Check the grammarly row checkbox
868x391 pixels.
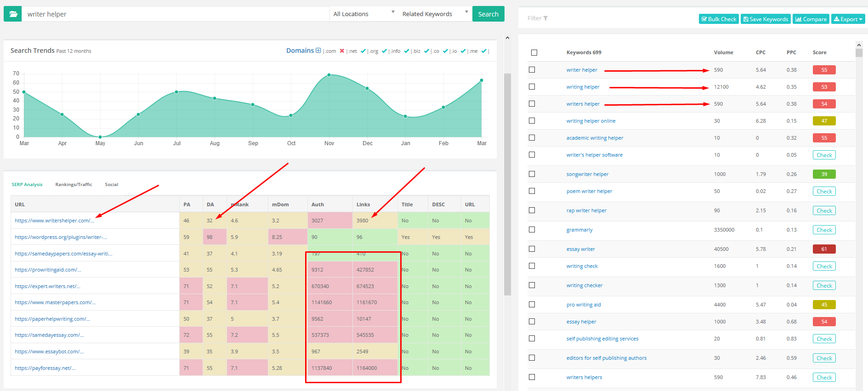(x=532, y=229)
